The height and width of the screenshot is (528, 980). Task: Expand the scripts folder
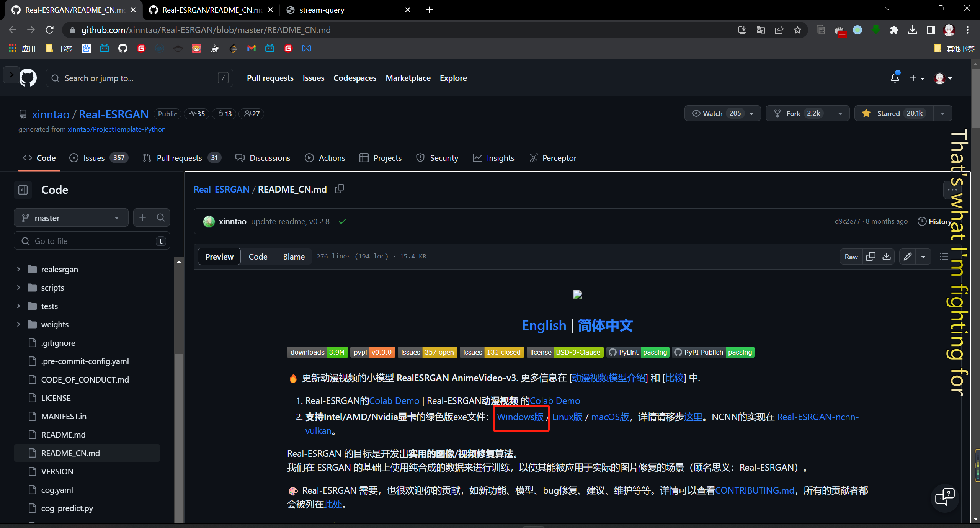18,288
